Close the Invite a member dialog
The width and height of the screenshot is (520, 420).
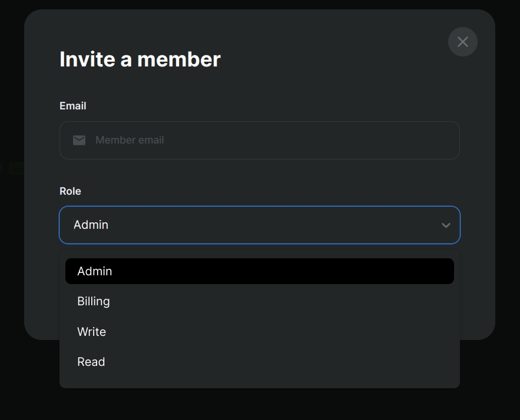(463, 42)
